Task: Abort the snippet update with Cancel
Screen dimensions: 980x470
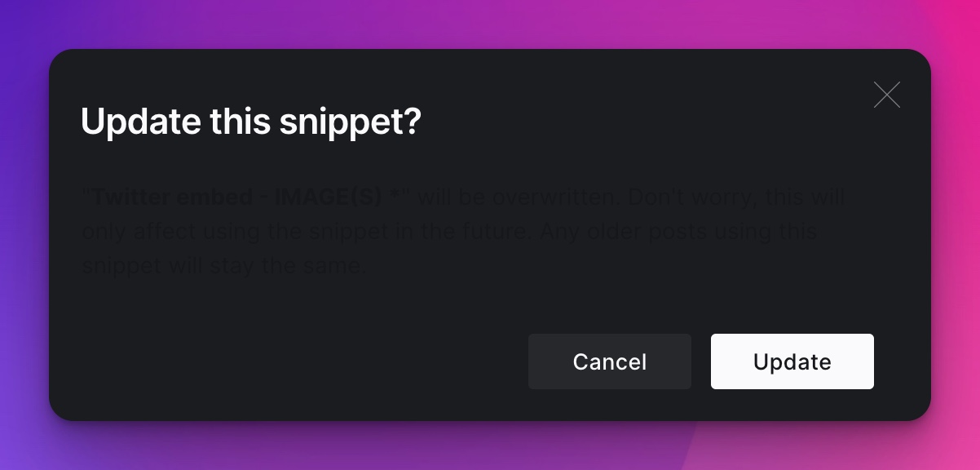Action: pyautogui.click(x=610, y=361)
